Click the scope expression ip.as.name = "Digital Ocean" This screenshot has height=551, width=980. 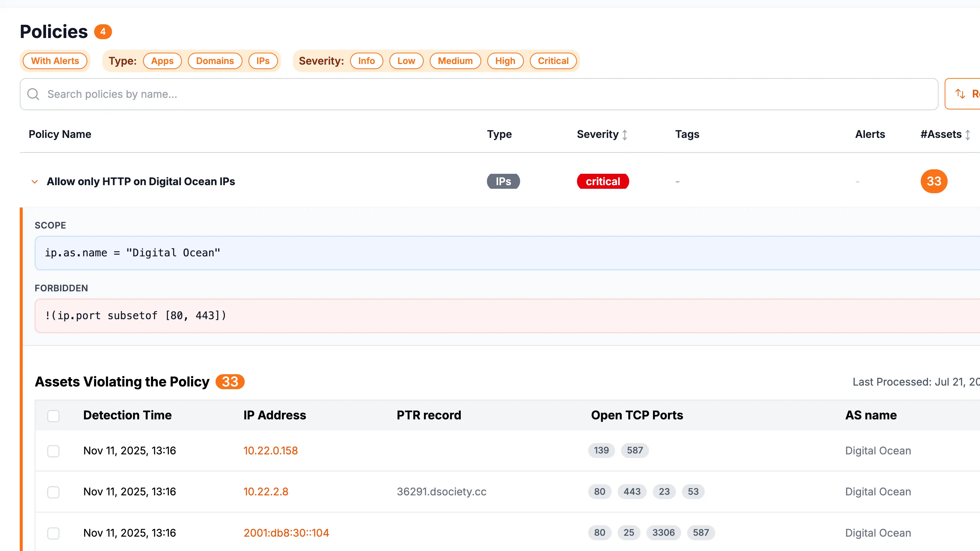click(x=132, y=253)
